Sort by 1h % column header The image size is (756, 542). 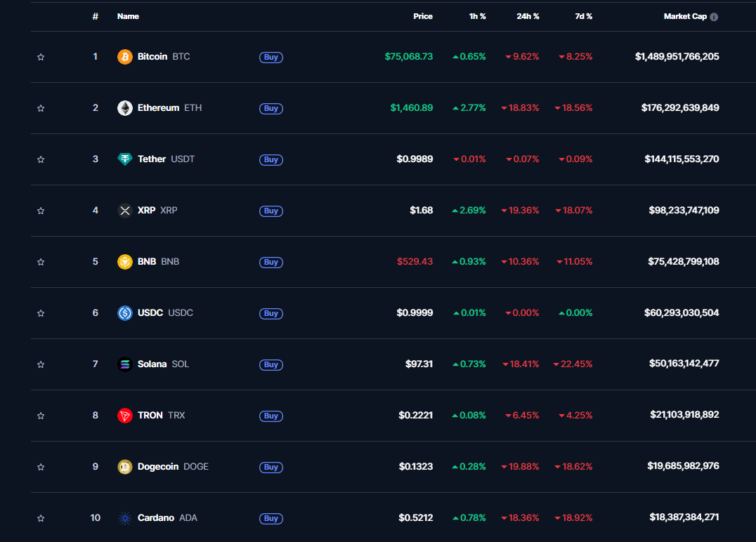(477, 16)
